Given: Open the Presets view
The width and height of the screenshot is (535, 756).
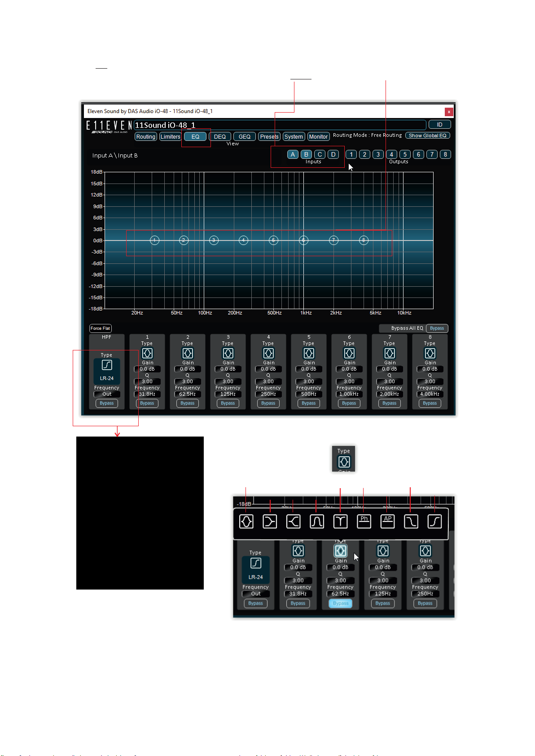Looking at the screenshot, I should (269, 137).
